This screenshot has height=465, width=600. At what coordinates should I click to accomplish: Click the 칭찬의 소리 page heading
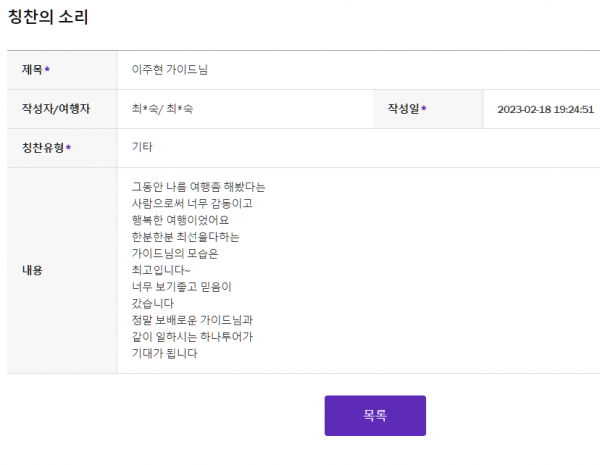coord(48,17)
